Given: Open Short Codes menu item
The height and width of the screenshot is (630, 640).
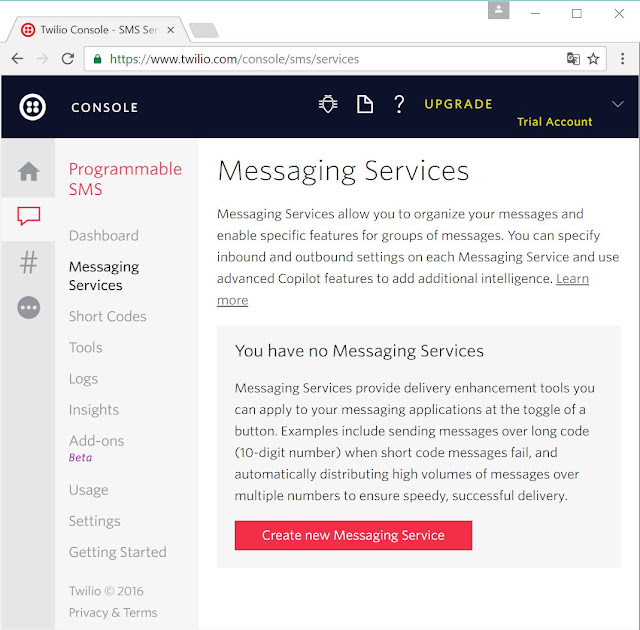Looking at the screenshot, I should click(x=107, y=316).
